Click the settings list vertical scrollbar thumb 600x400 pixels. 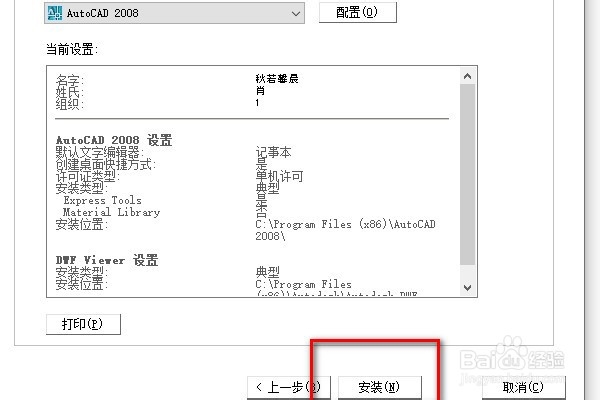[467, 174]
